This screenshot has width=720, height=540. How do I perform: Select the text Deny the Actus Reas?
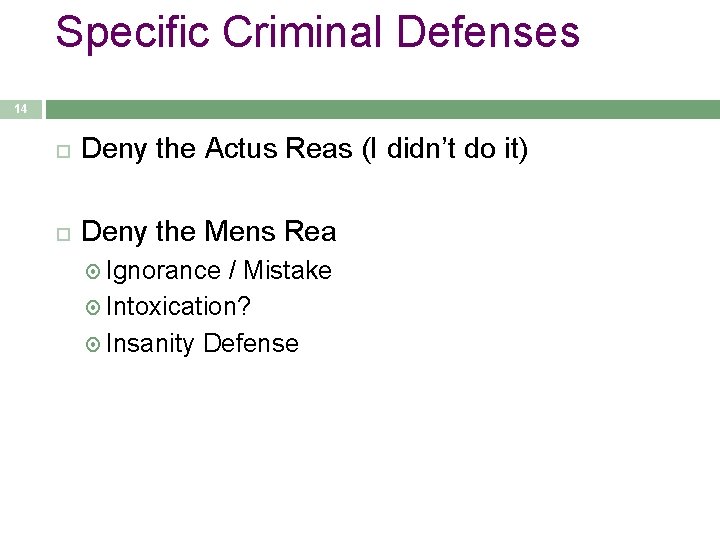pos(217,149)
